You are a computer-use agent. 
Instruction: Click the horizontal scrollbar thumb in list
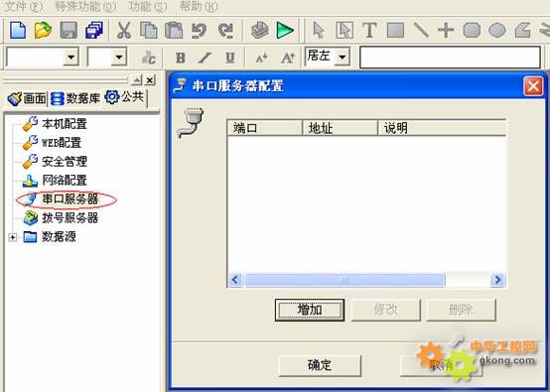pyautogui.click(x=344, y=280)
